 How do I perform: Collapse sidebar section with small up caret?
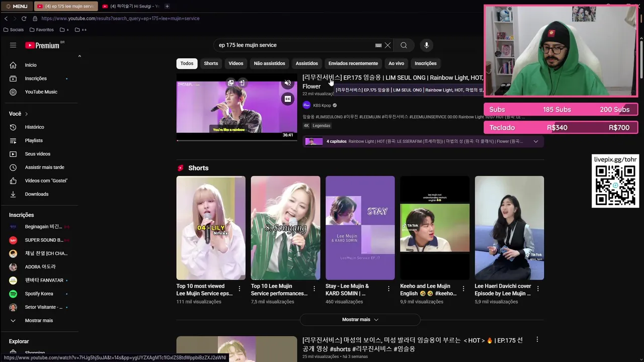click(x=79, y=56)
